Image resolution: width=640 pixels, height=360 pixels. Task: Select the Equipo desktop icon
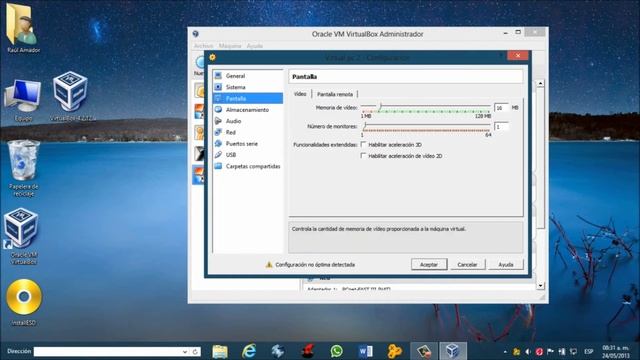point(23,100)
